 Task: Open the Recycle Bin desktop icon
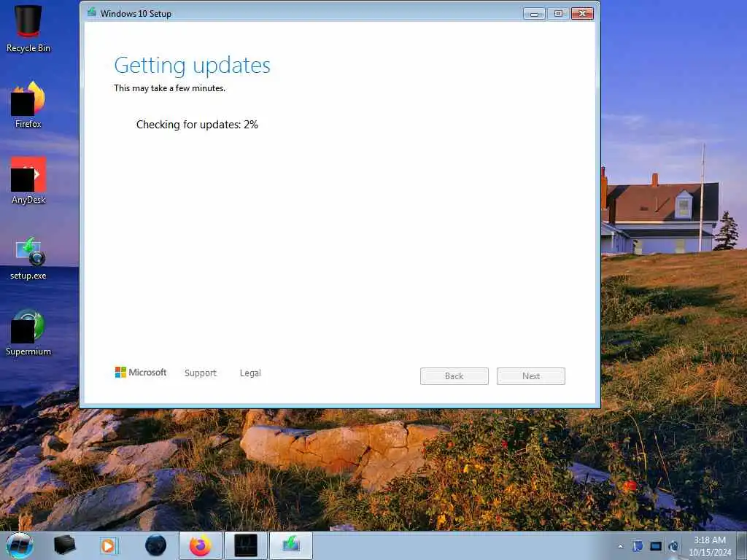pos(28,28)
